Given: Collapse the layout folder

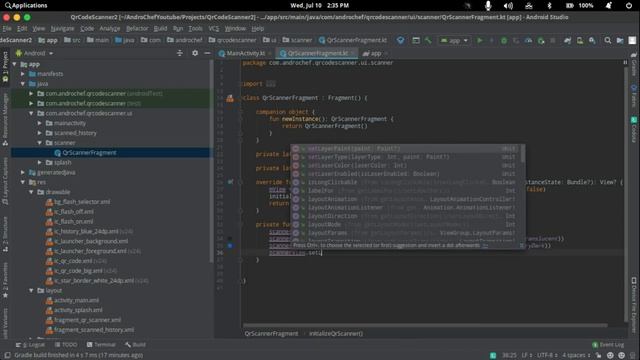Looking at the screenshot, I should (x=31, y=291).
